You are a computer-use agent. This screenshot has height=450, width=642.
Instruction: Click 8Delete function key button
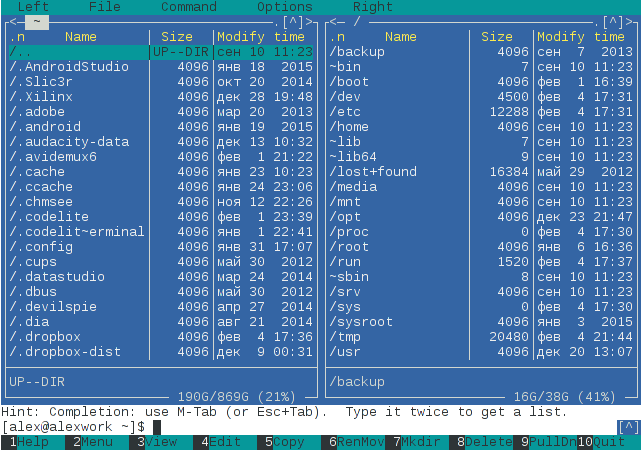481,442
